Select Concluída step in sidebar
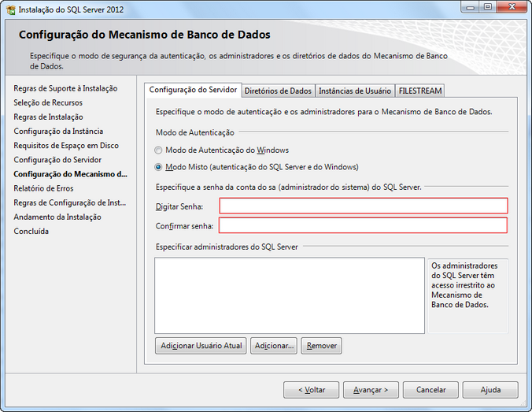Viewport: 532px width, 412px height. click(x=31, y=232)
